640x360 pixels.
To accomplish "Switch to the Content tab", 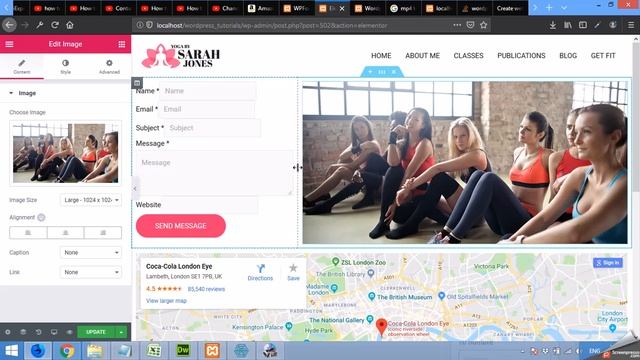I will (22, 67).
